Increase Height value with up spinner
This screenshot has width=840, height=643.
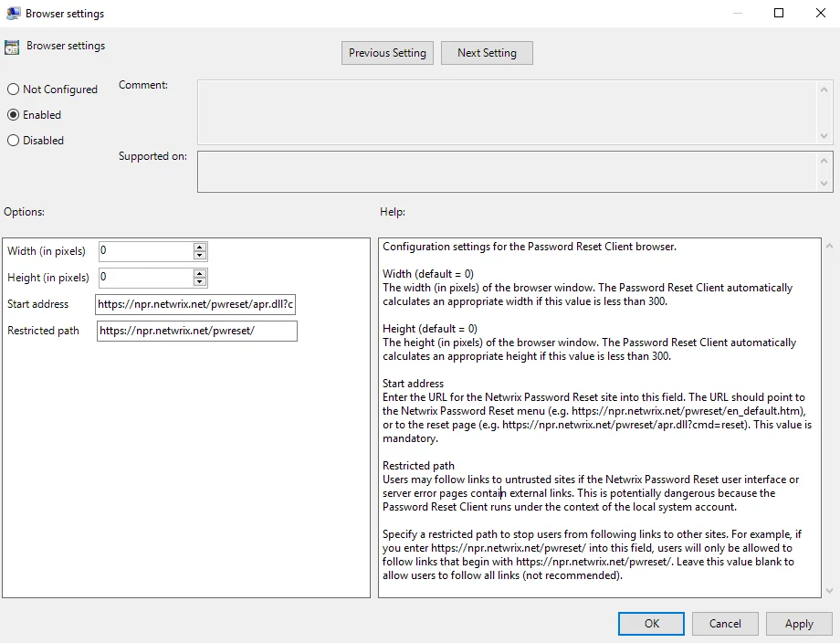click(x=200, y=274)
